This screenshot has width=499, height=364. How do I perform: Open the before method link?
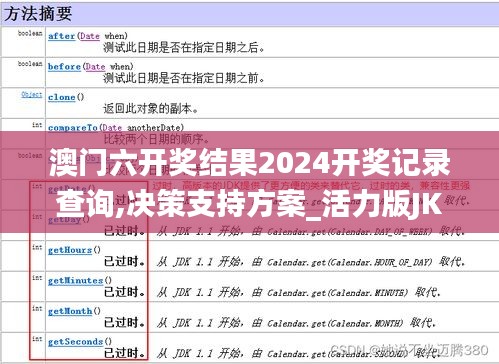(64, 66)
